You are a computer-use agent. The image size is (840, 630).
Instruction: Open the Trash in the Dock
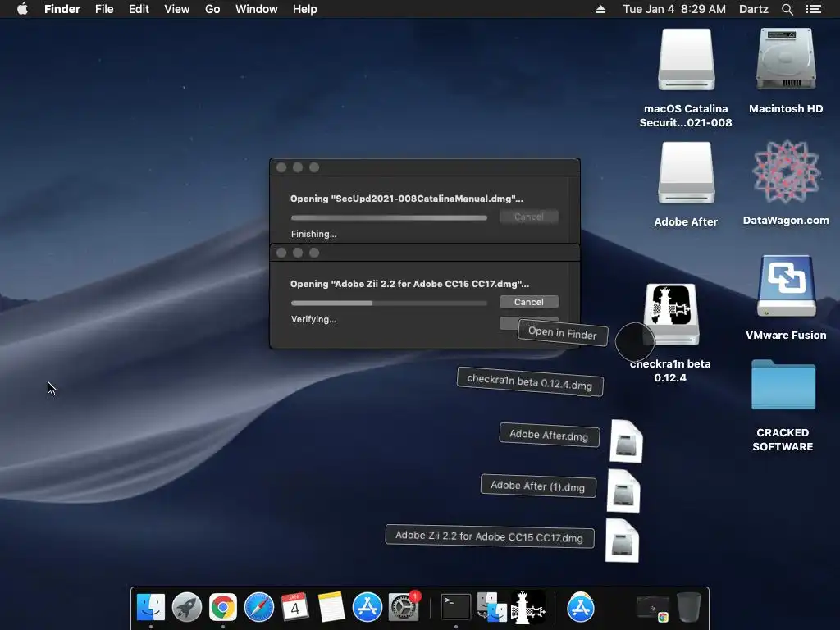tap(689, 607)
